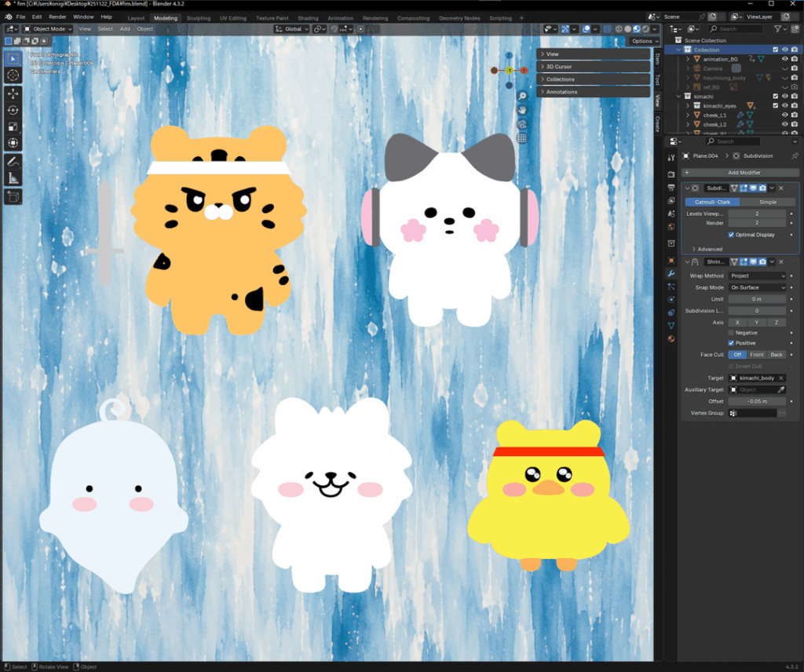
Task: Switch to the Sculpting workspace tab
Action: coord(199,18)
